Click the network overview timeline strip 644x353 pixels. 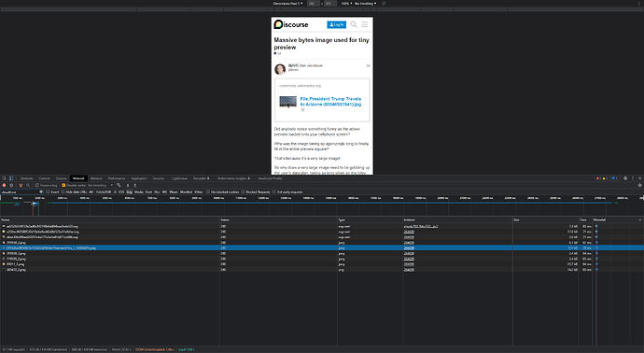(322, 205)
